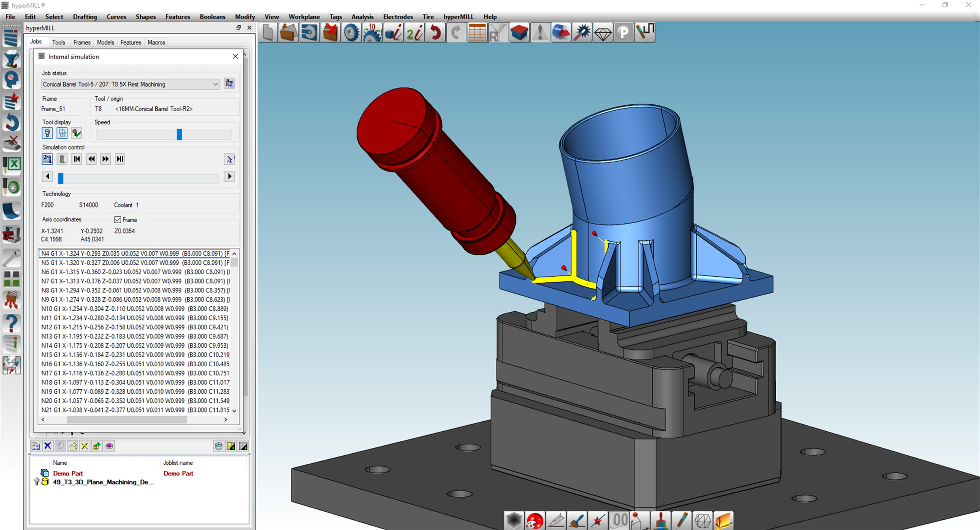Click scroll-down arrow of NC code list
Image resolution: width=980 pixels, height=530 pixels.
point(234,411)
